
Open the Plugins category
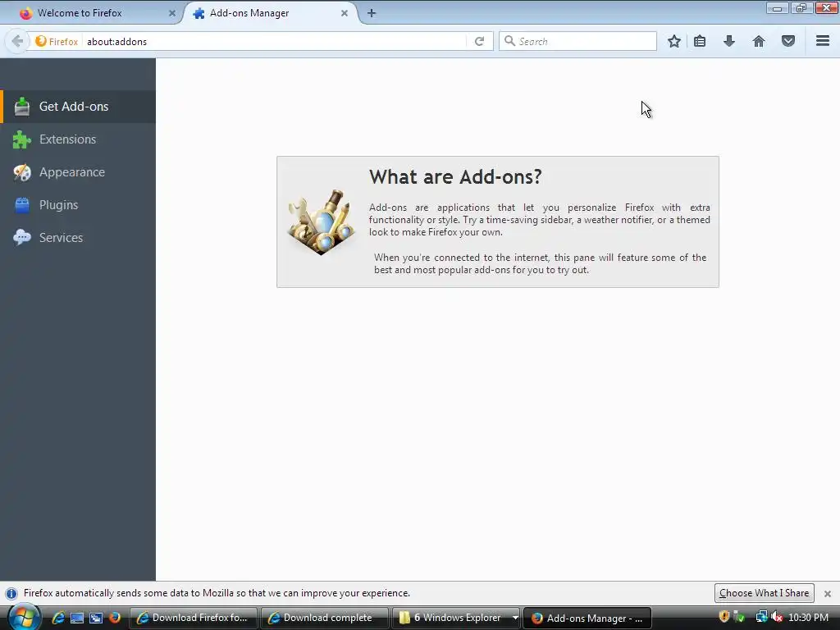point(78,204)
